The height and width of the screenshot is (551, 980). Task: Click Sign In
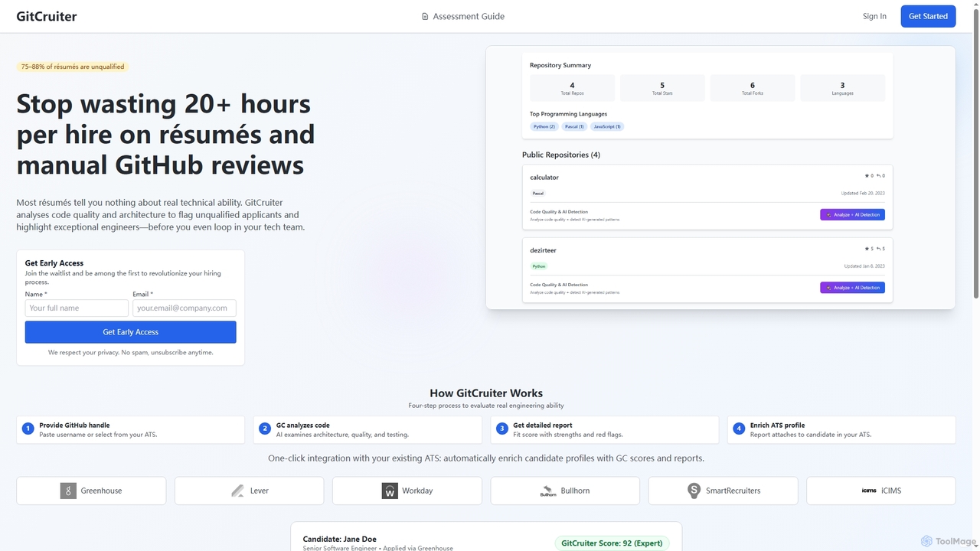874,16
